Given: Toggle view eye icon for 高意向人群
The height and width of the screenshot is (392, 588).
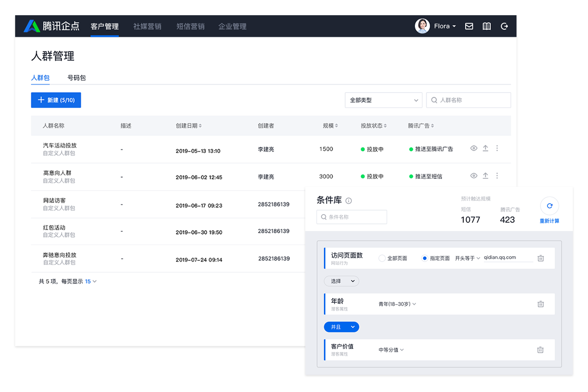Looking at the screenshot, I should point(474,175).
